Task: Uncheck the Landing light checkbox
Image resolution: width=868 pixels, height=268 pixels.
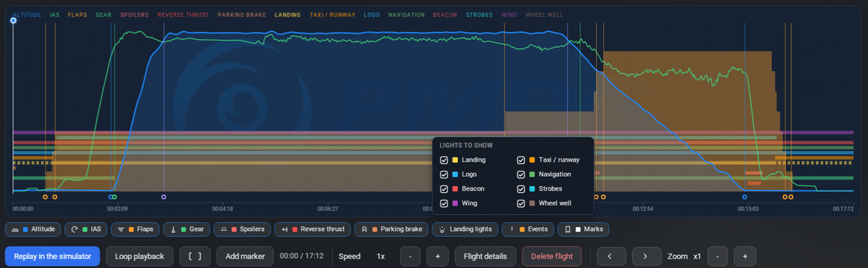Action: 444,159
